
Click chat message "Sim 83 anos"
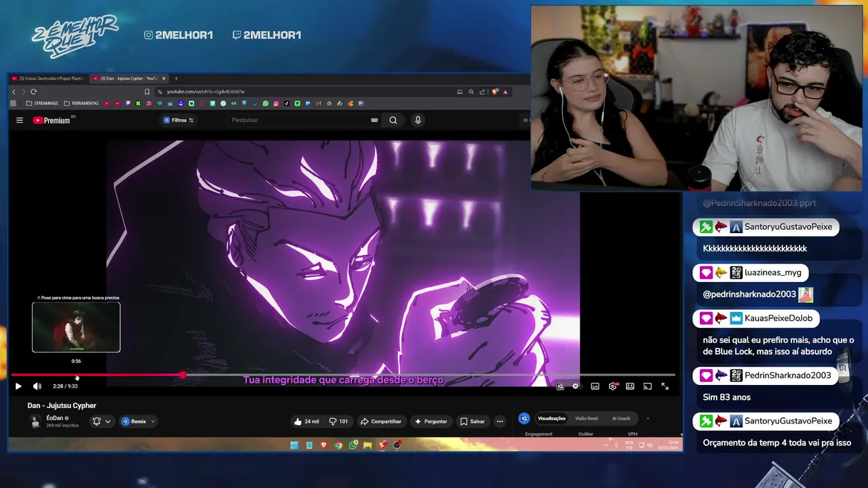coord(727,397)
